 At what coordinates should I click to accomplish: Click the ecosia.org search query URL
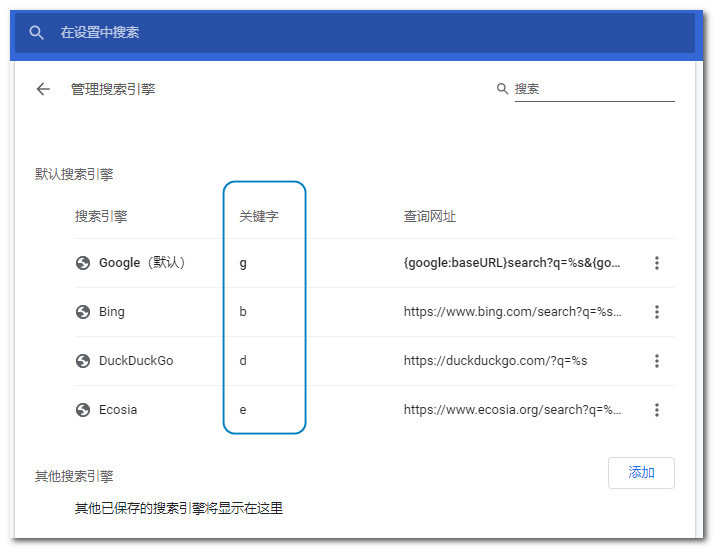pyautogui.click(x=512, y=410)
